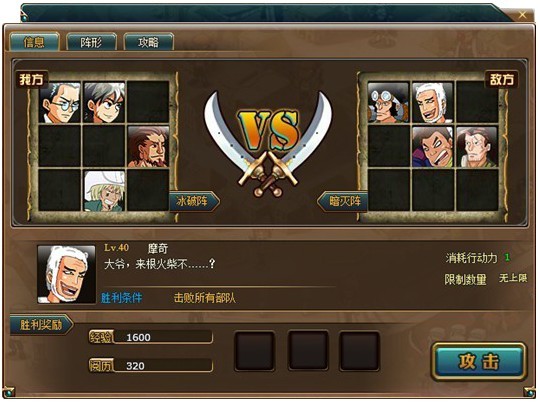Select my team's white-hat blonde hero portrait
Screen dimensions: 540x403
tap(104, 191)
